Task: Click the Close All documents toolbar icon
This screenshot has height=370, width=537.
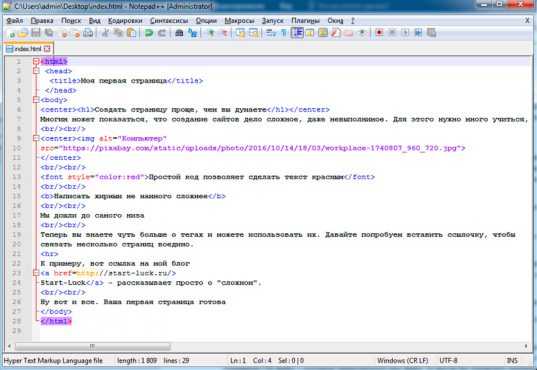Action: click(77, 33)
